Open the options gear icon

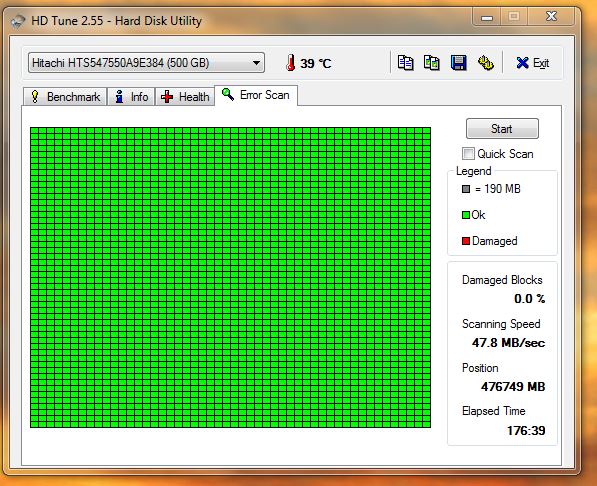point(485,63)
